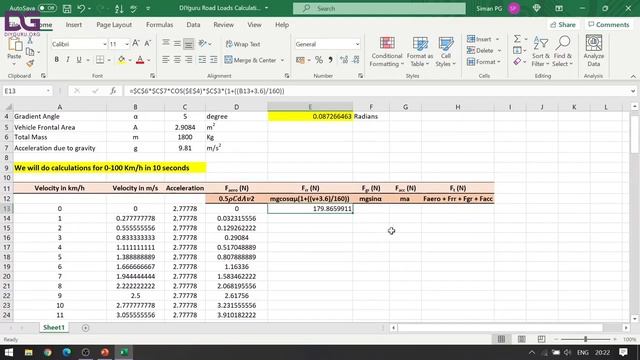Click Merge & Center
640x360 pixels.
point(251,60)
